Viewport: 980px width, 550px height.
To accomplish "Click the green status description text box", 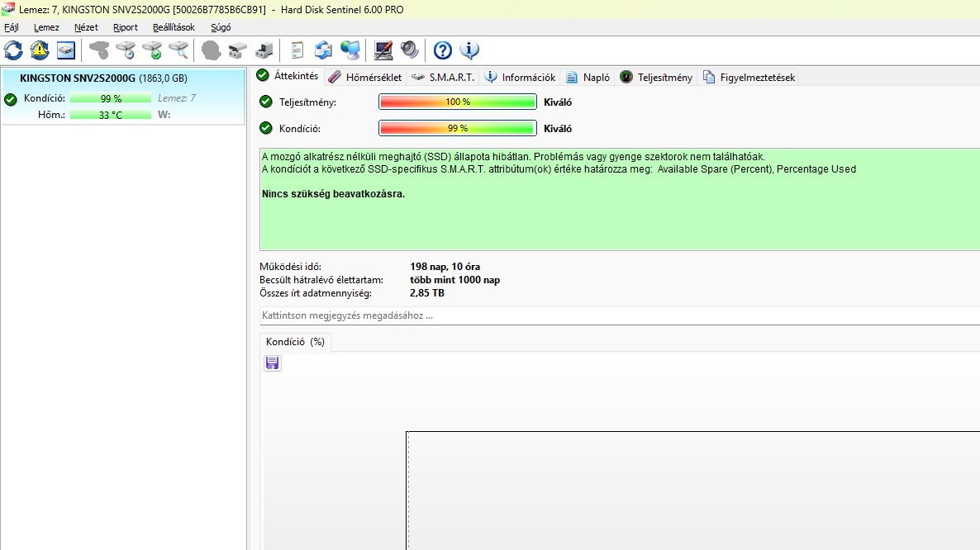I will (620, 199).
